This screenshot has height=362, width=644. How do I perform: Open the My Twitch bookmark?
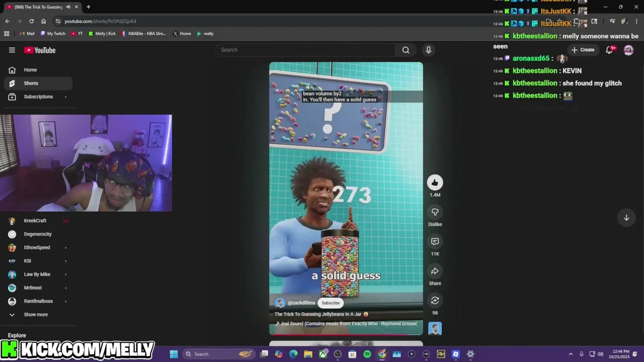pos(53,34)
